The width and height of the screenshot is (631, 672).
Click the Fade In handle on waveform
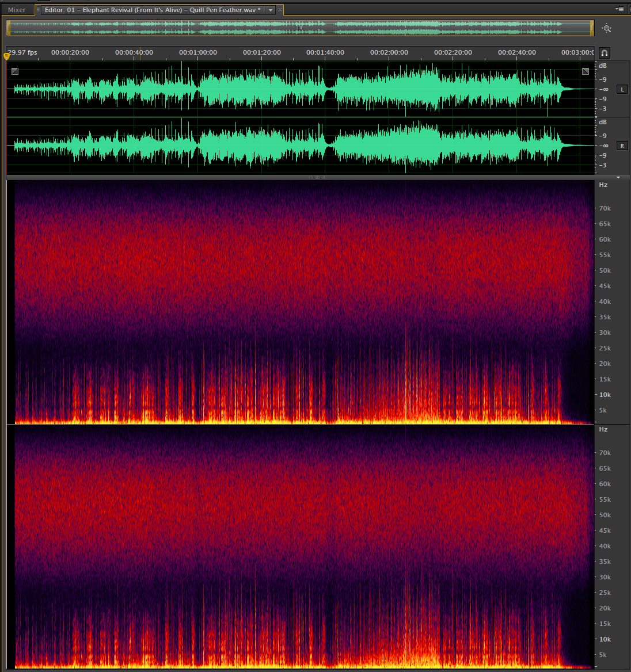[15, 71]
